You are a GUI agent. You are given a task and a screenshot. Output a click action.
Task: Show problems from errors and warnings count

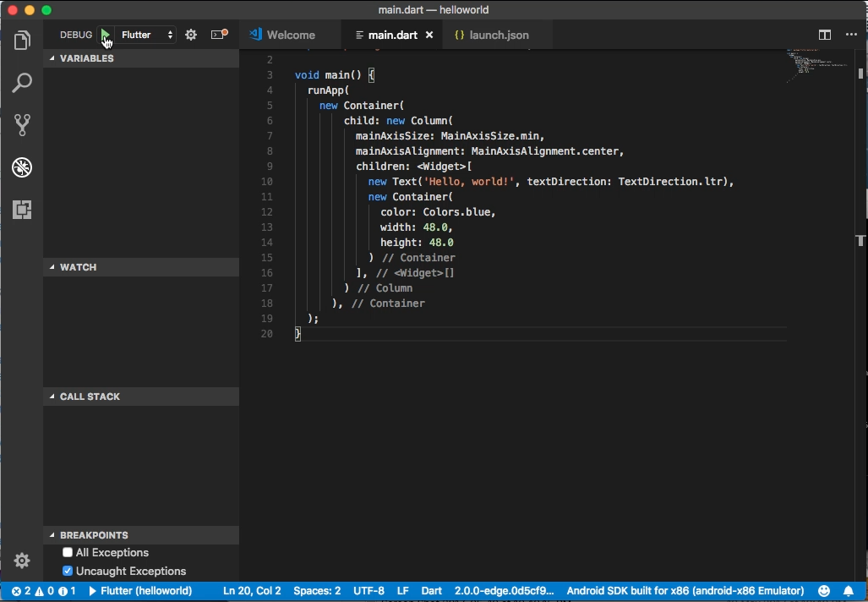pyautogui.click(x=44, y=591)
